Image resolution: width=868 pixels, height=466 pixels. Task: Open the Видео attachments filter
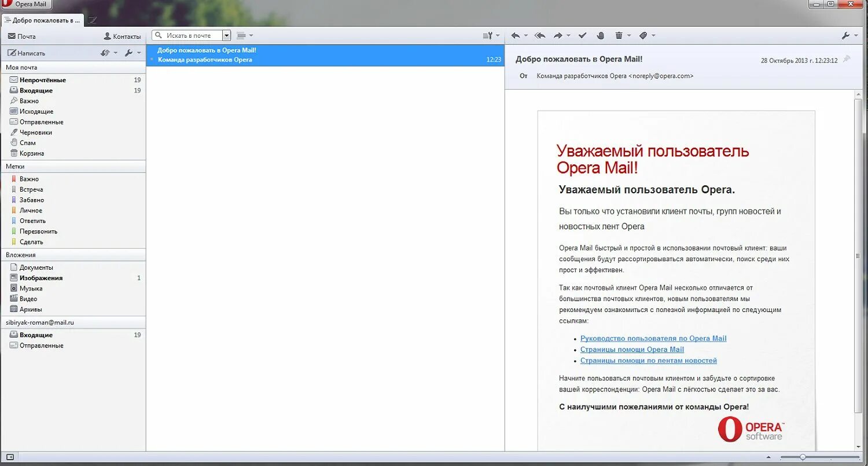[73, 299]
